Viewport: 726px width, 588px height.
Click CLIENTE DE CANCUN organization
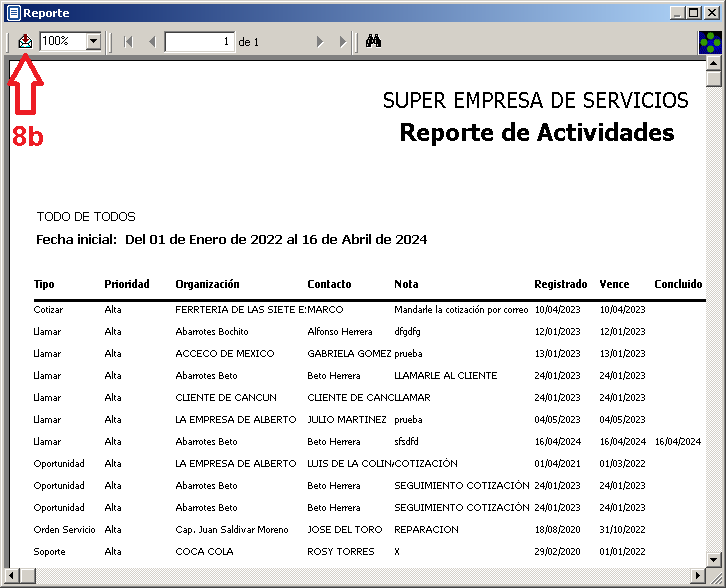225,397
